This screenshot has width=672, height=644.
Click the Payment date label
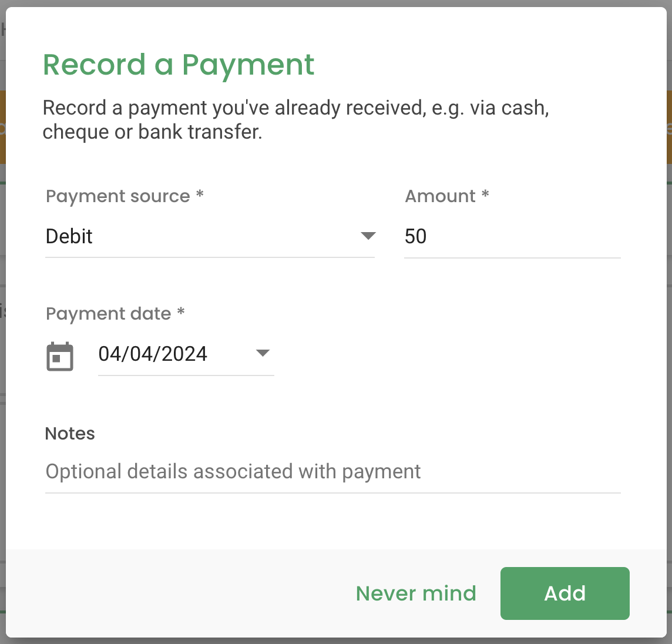(x=115, y=314)
